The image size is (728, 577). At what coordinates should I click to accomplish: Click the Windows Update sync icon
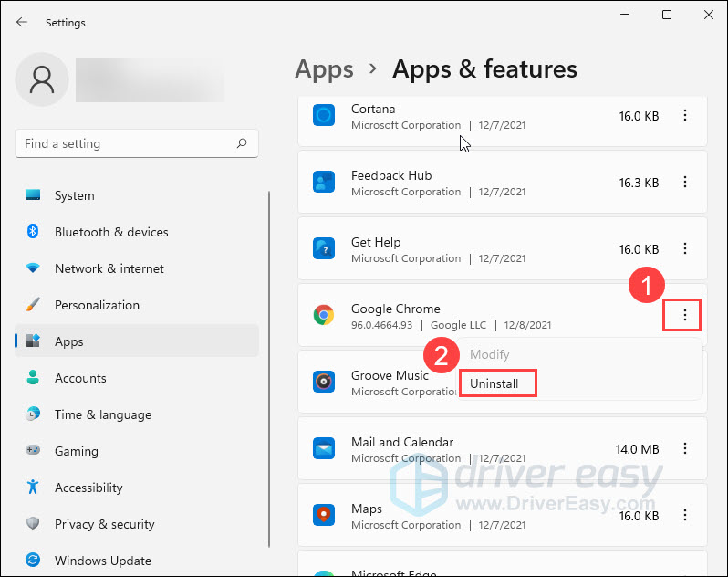33,560
